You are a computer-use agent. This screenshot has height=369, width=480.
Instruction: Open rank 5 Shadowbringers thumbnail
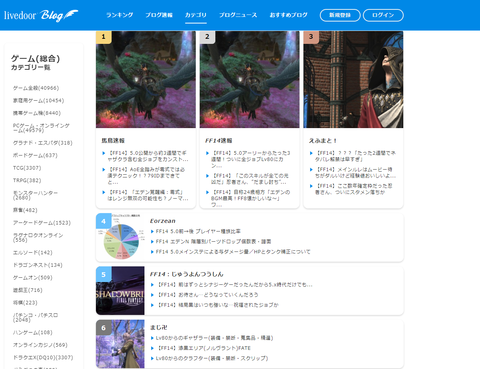click(120, 291)
